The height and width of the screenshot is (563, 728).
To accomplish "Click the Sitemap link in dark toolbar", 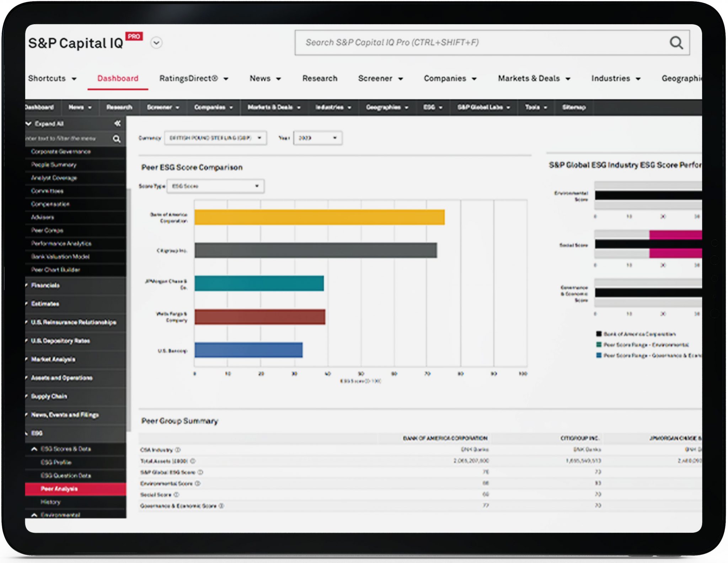I will (573, 107).
